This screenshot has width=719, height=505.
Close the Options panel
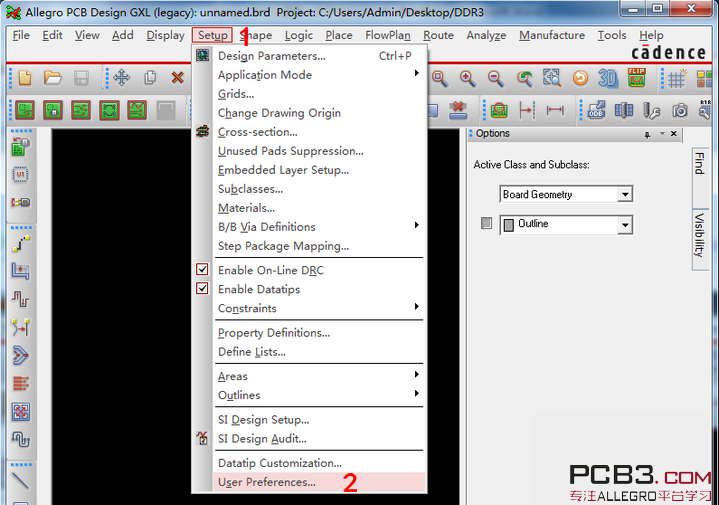(x=674, y=133)
